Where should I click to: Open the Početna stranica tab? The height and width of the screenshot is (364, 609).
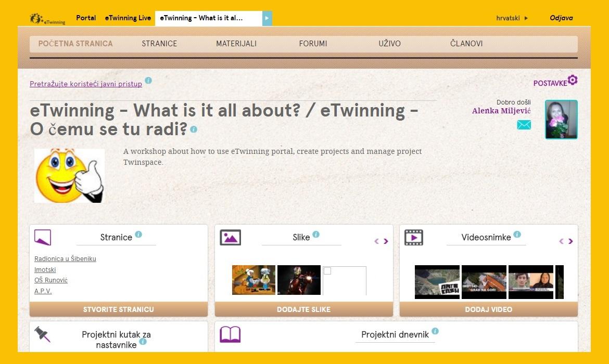pyautogui.click(x=75, y=44)
